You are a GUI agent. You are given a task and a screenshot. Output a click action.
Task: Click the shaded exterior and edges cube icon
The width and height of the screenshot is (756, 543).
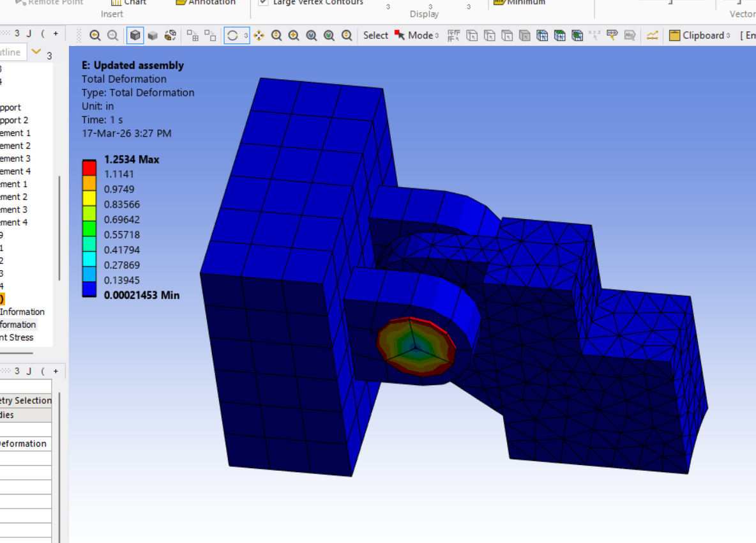[135, 36]
